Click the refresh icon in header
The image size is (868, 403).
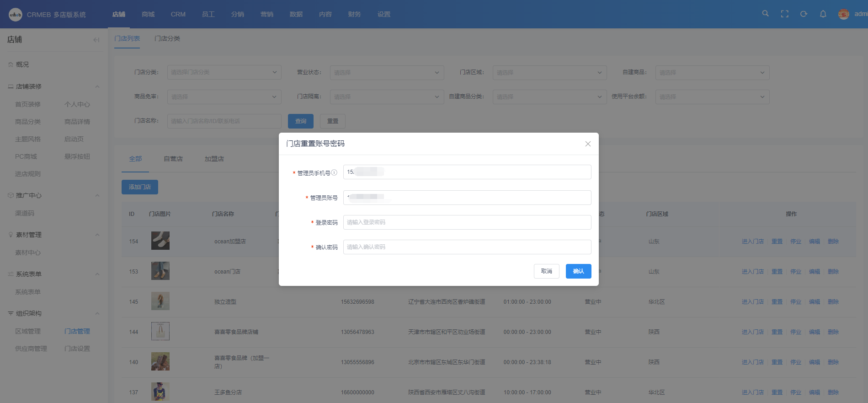pyautogui.click(x=804, y=14)
